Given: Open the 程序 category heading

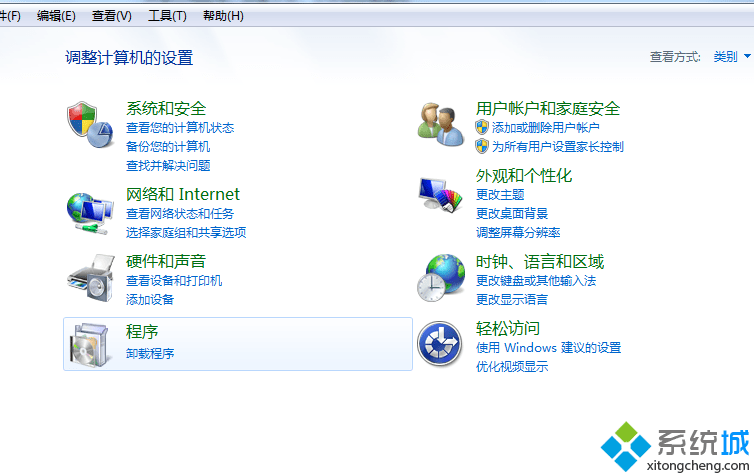Looking at the screenshot, I should [142, 332].
